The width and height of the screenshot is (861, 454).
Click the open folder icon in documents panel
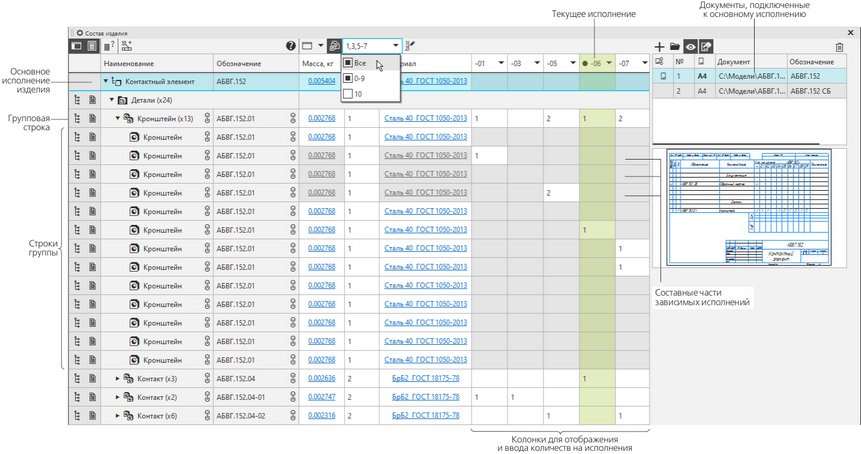[x=675, y=47]
